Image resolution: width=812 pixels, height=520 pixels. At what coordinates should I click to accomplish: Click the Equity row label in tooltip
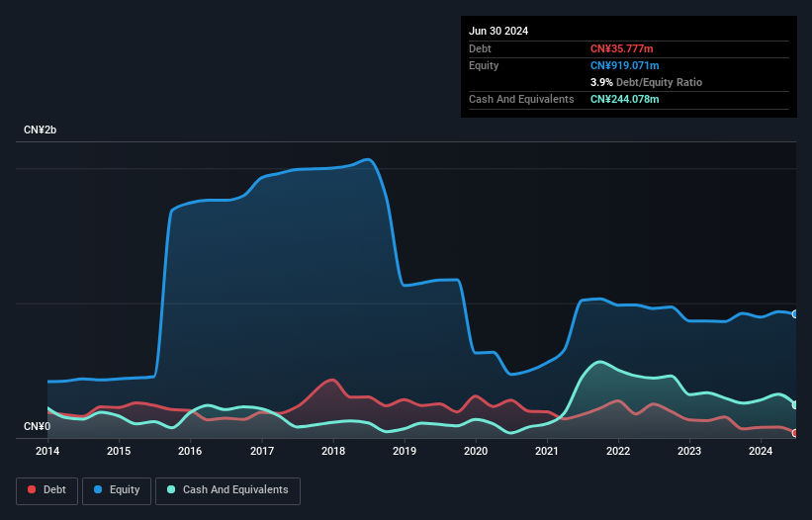pyautogui.click(x=484, y=65)
